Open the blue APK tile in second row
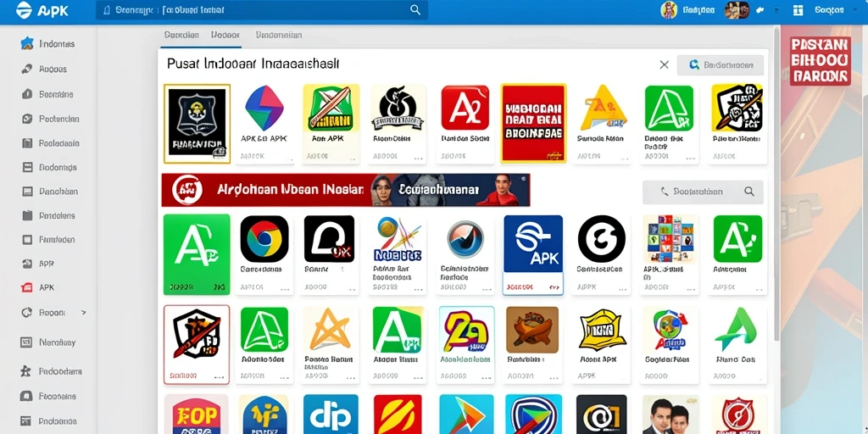The image size is (868, 434). 532,254
